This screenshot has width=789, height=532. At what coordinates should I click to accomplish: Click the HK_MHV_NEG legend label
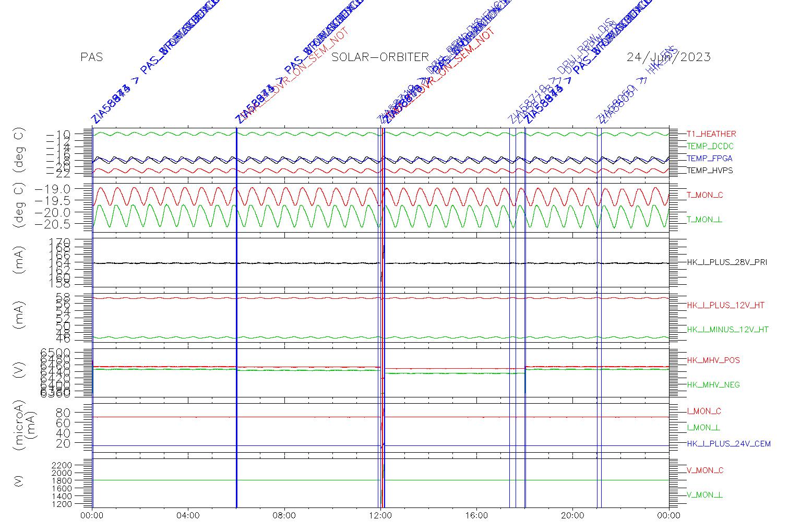click(713, 385)
